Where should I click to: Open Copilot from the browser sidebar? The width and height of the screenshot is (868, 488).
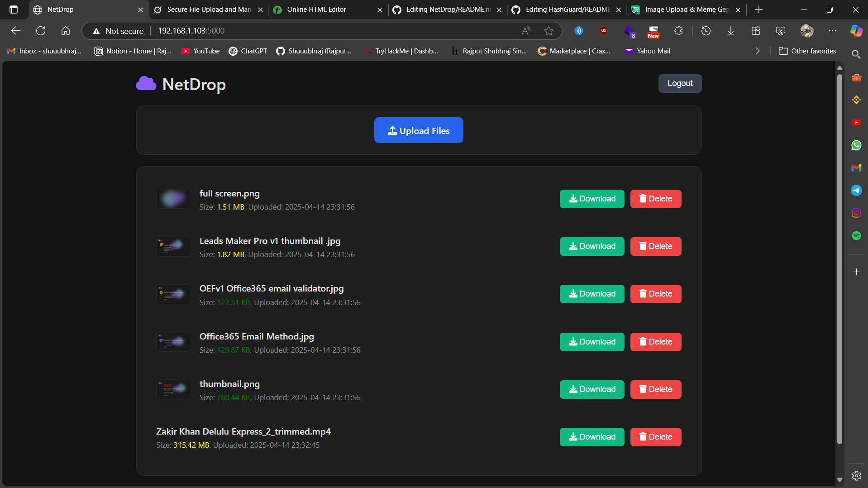pos(856,31)
